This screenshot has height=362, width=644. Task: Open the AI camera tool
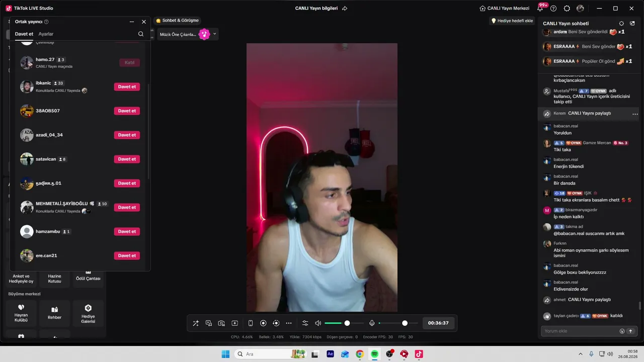[x=221, y=323]
